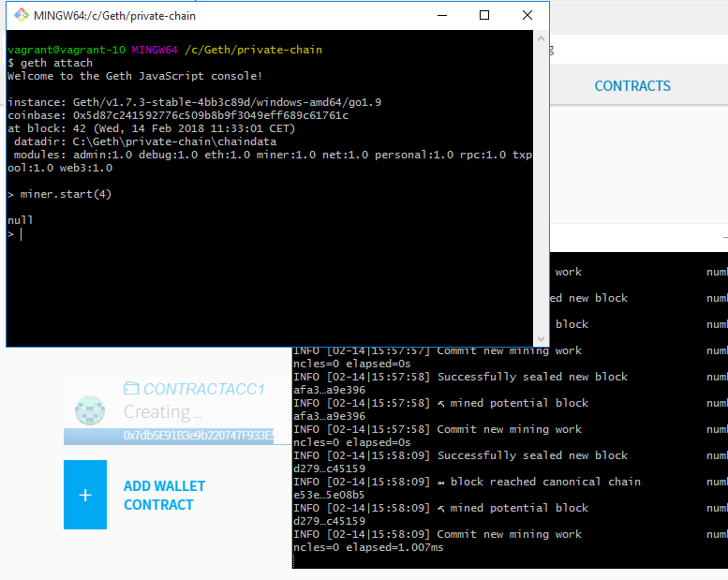Image resolution: width=728 pixels, height=580 pixels.
Task: Click the terminal scrollbar up arrow
Action: pyautogui.click(x=541, y=39)
